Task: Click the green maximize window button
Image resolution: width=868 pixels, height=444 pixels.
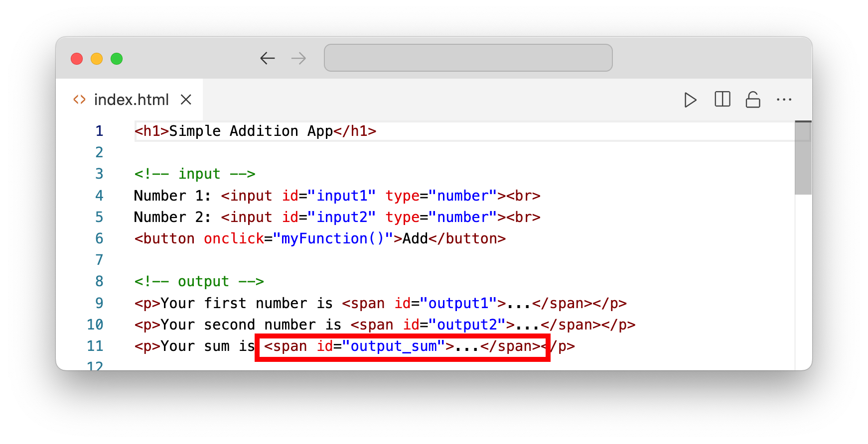Action: click(x=117, y=59)
